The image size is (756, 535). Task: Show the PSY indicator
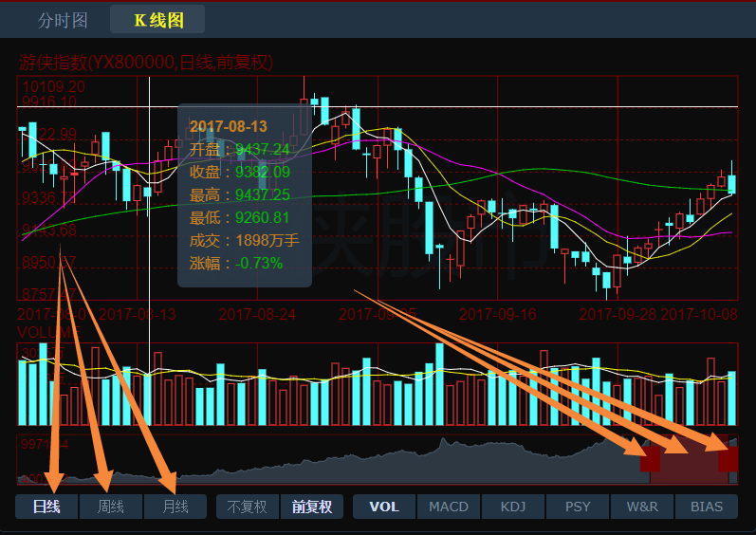[578, 507]
